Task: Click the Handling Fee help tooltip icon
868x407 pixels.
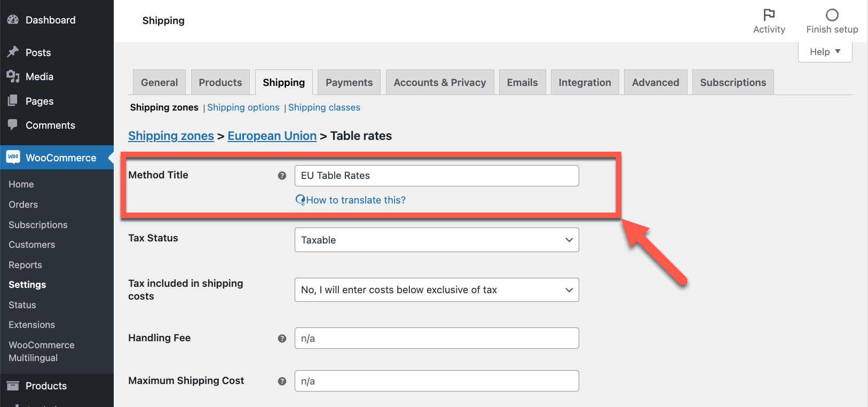Action: coord(282,339)
